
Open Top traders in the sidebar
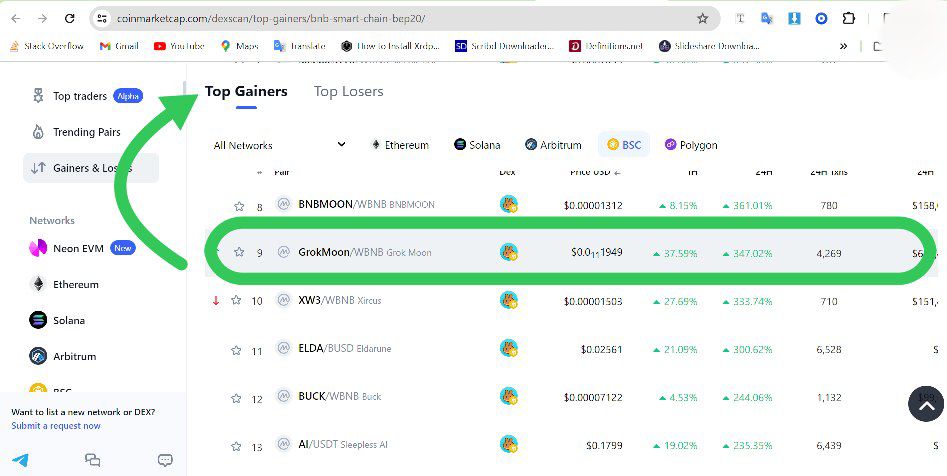(87, 96)
